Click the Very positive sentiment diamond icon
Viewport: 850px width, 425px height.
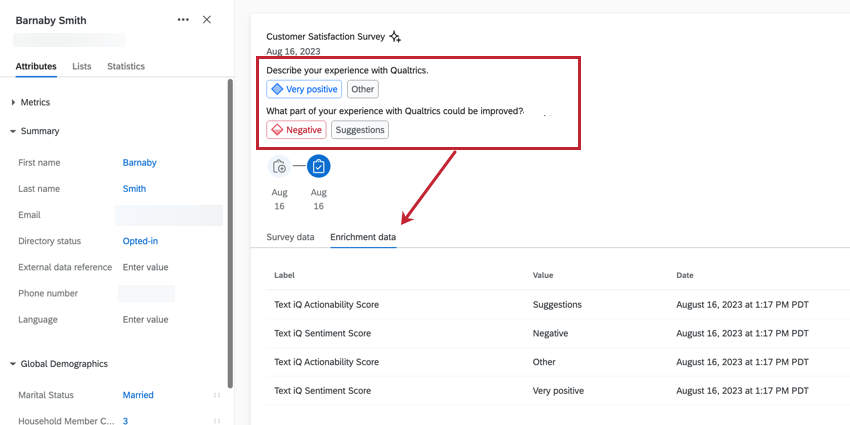(277, 89)
